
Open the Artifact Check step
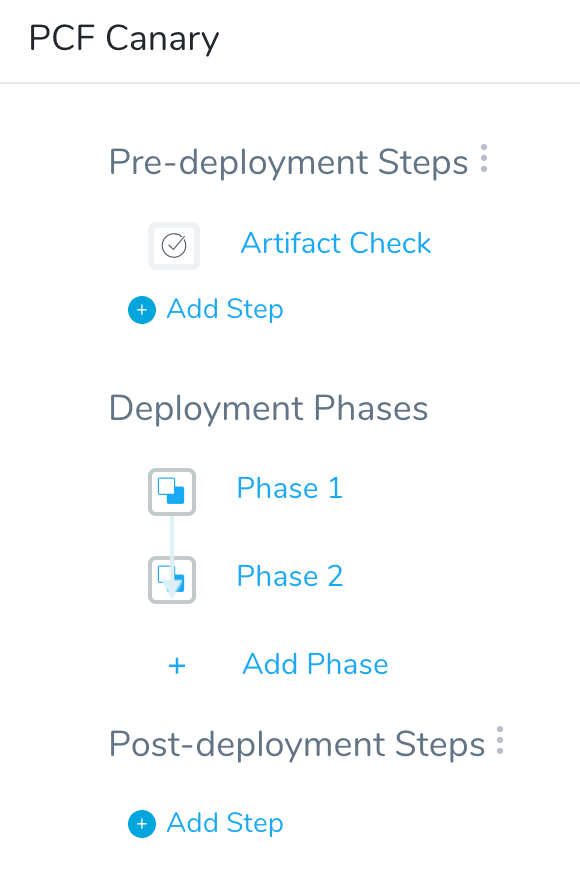click(336, 244)
